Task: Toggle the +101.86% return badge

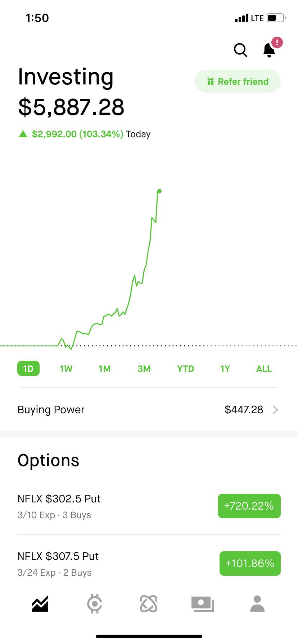Action: [x=250, y=563]
